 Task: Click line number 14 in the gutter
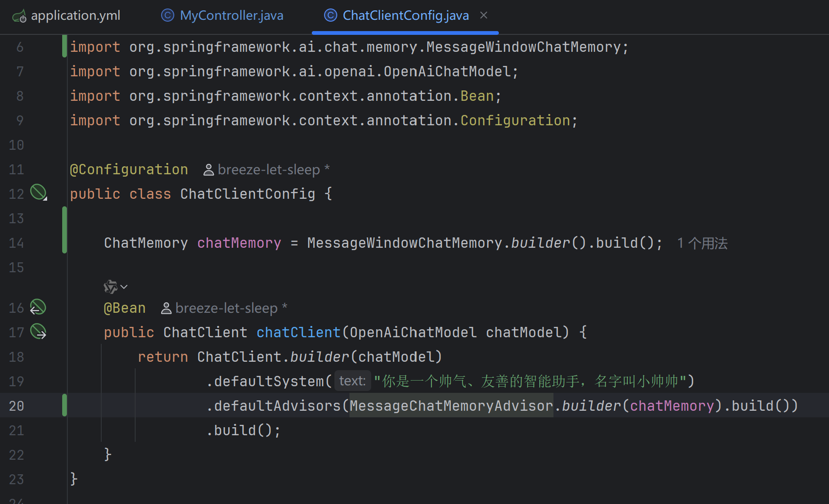click(x=16, y=243)
